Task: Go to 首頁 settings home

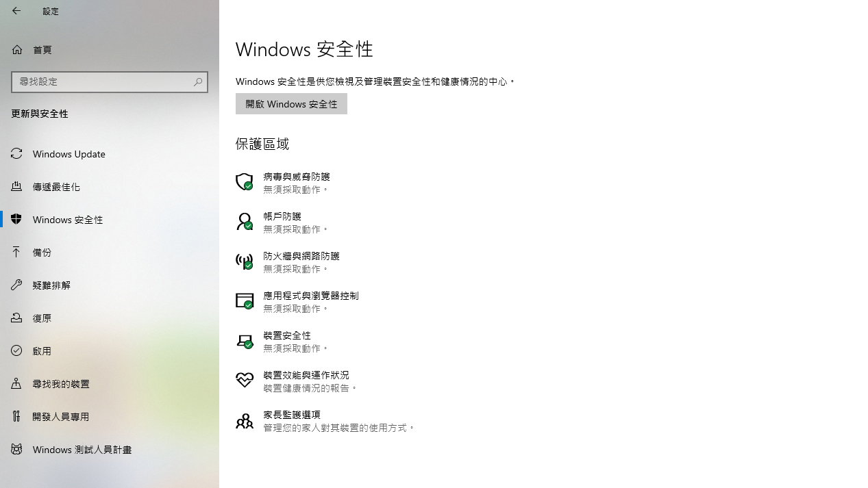Action: (110, 49)
